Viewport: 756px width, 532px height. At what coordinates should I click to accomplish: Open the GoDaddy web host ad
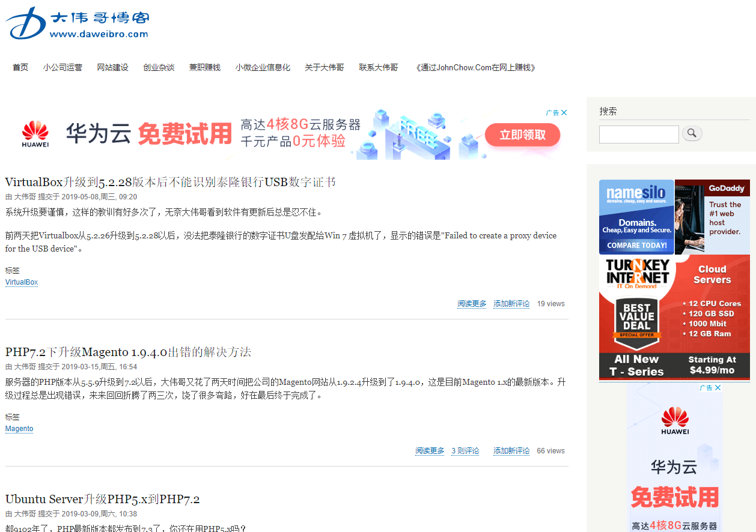712,217
